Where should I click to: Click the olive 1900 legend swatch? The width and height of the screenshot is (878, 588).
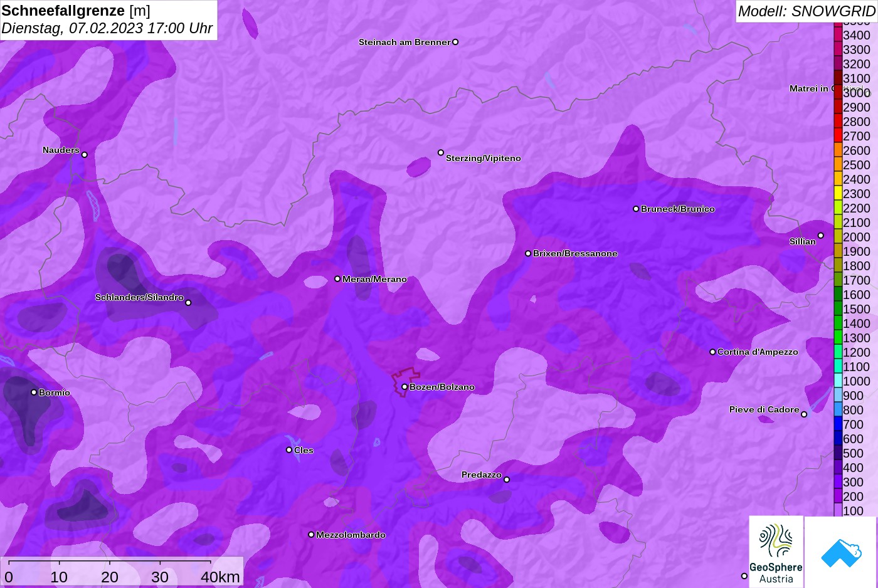point(838,251)
